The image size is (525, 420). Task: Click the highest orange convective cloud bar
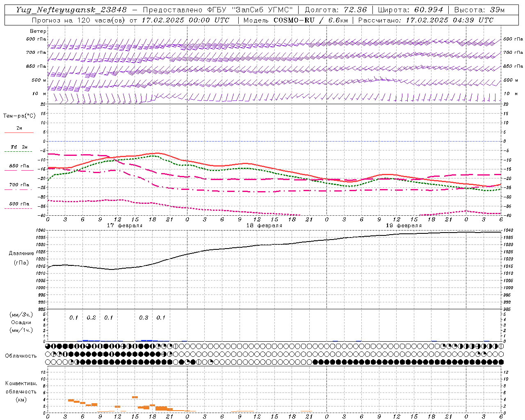click(x=135, y=397)
